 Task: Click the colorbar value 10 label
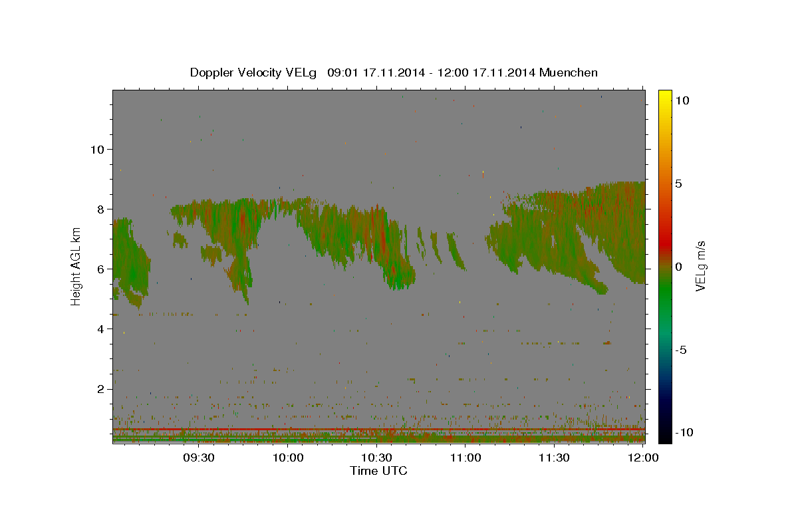tap(682, 100)
